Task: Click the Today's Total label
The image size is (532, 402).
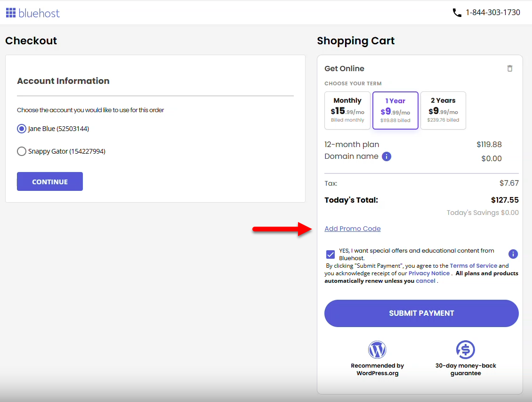Action: point(351,200)
